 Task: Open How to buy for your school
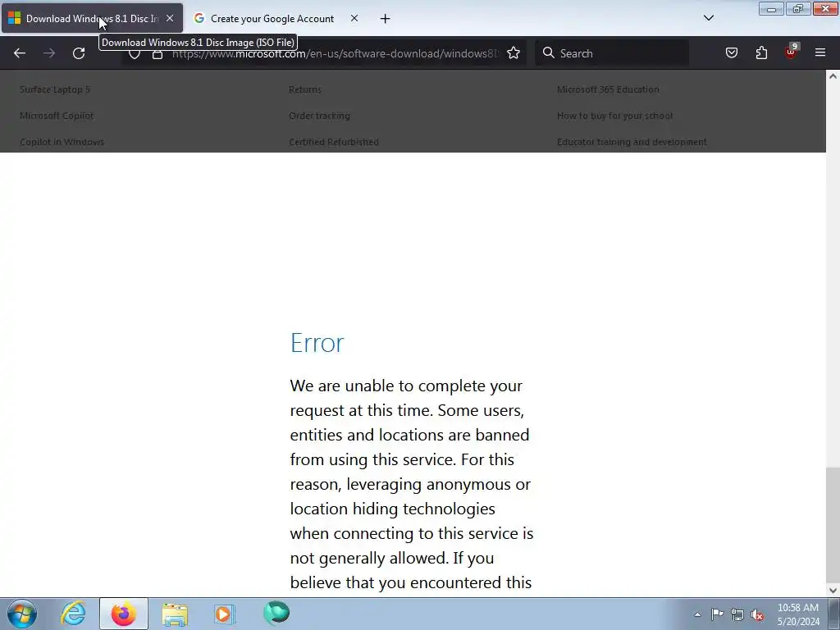[x=615, y=116]
